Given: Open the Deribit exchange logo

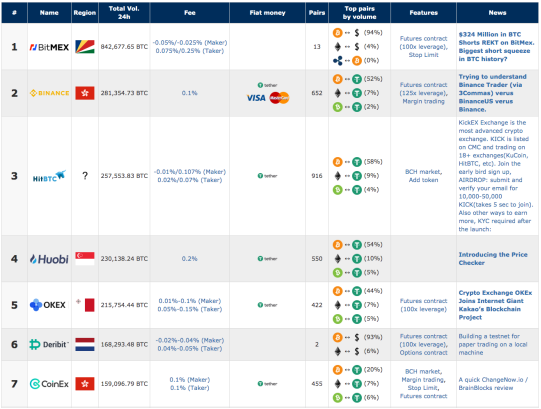Looking at the screenshot, I should (x=49, y=344).
